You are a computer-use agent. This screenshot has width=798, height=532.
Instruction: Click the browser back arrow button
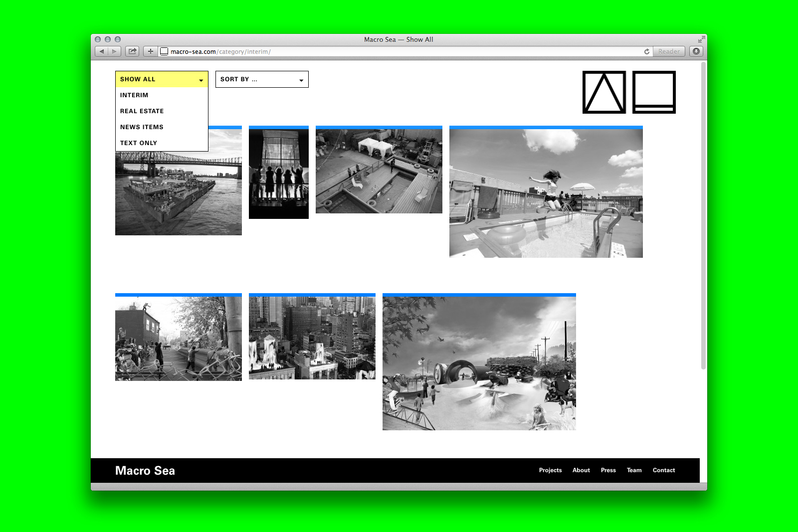(x=102, y=51)
